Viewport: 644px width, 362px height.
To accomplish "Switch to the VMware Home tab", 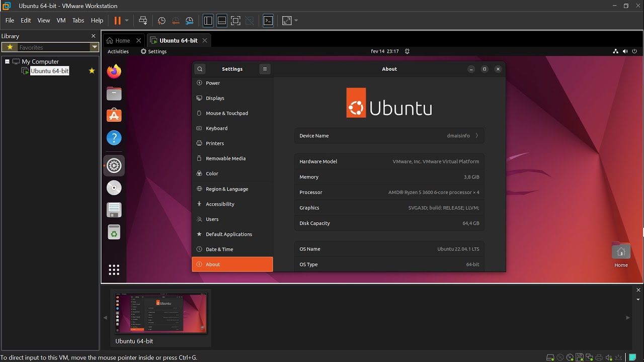I will 123,40.
